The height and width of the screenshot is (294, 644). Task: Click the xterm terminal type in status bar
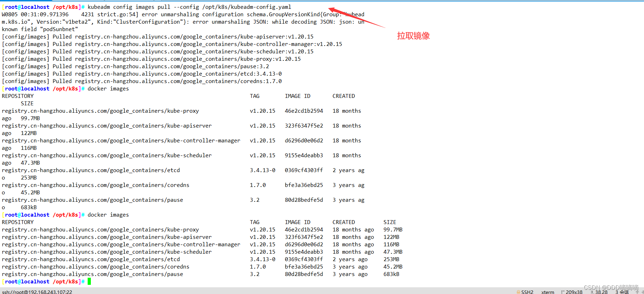[x=548, y=292]
